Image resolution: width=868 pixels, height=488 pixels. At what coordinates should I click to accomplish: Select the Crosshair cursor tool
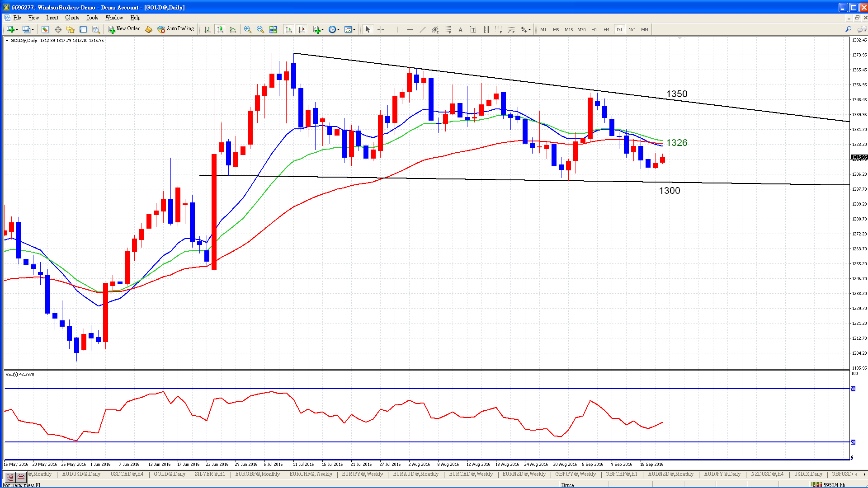pos(381,29)
